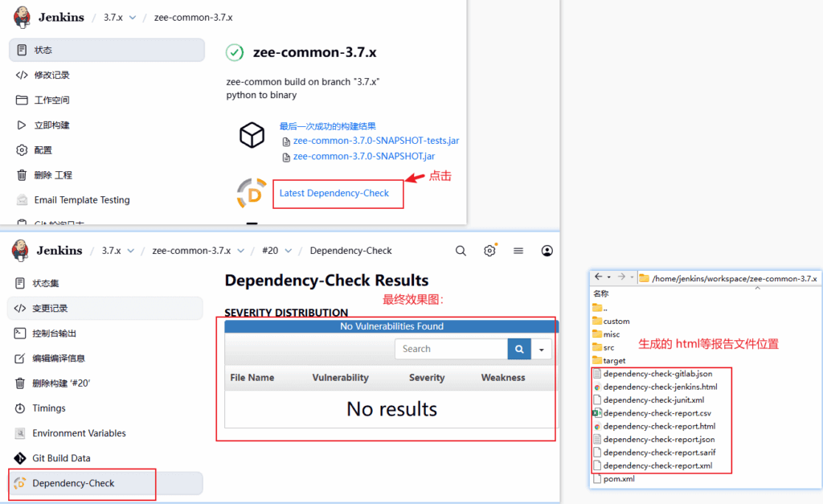
Task: Download zee-common-3.7.0-SNAPSHOT-tests.jar artifact
Action: tap(375, 141)
